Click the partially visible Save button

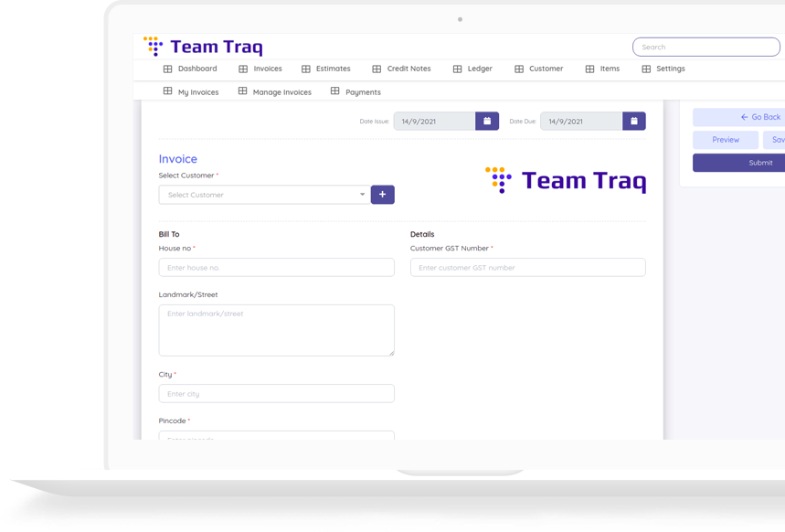click(x=774, y=140)
